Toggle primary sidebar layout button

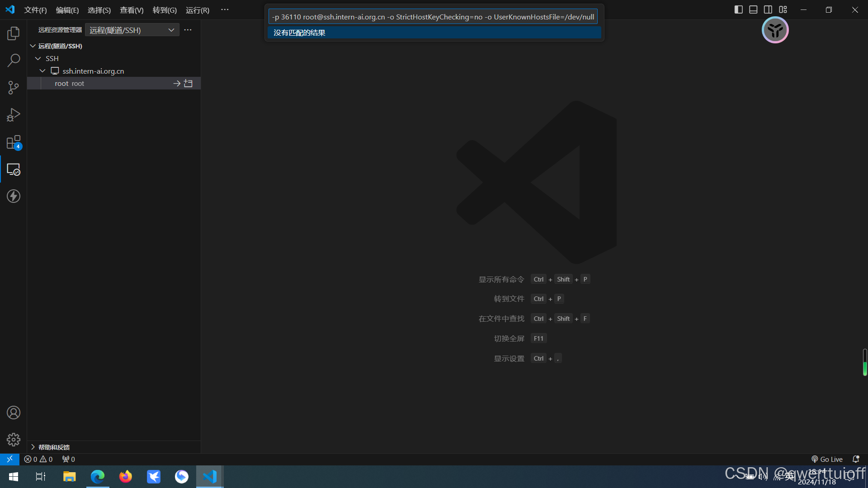point(738,9)
